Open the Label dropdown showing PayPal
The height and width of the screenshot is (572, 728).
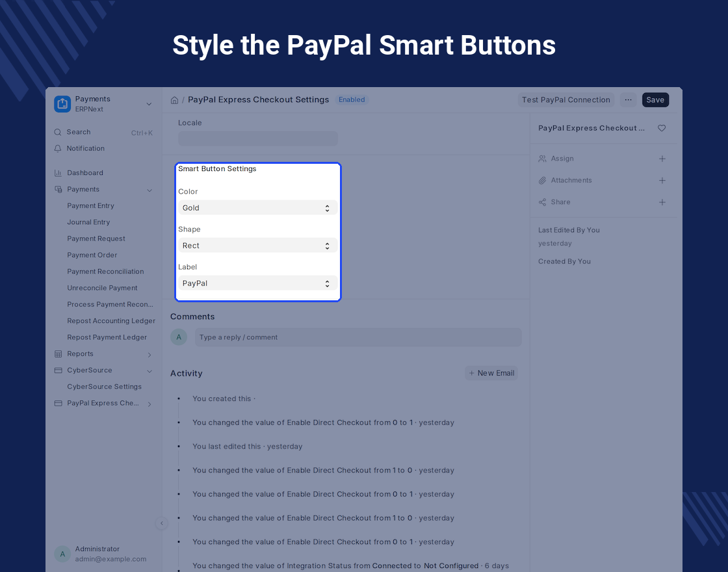[257, 283]
